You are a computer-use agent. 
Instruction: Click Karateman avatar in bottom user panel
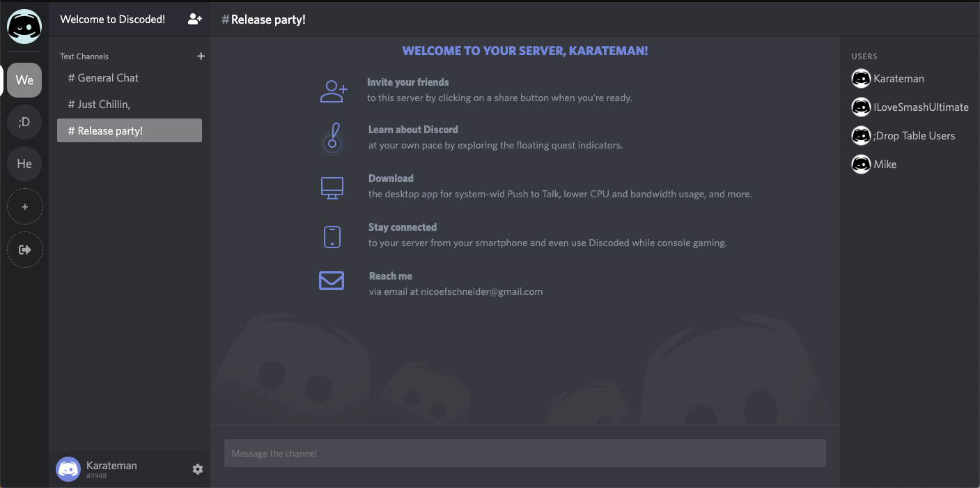(x=68, y=469)
